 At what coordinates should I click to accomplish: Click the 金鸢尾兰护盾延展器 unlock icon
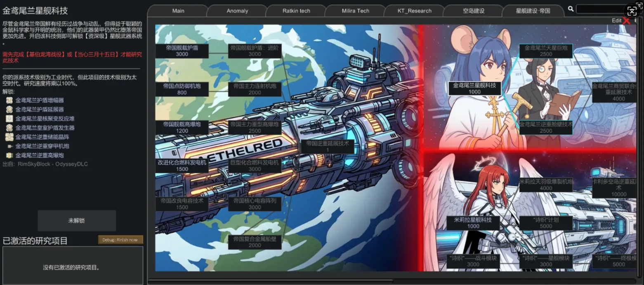(9, 109)
